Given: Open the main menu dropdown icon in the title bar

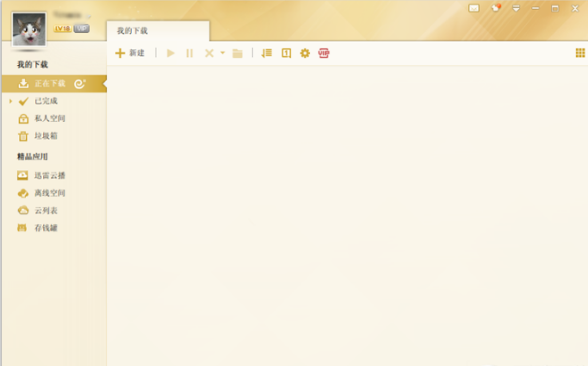Looking at the screenshot, I should tap(516, 8).
